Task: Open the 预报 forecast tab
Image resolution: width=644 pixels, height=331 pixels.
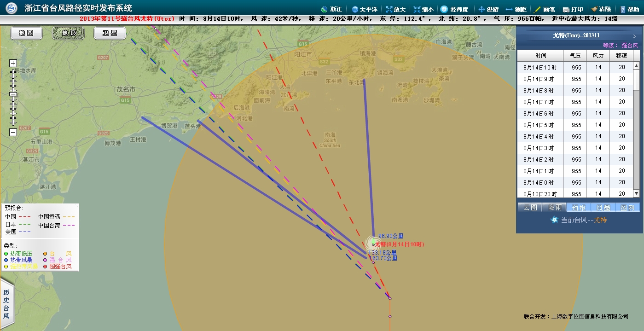Action: pos(578,208)
